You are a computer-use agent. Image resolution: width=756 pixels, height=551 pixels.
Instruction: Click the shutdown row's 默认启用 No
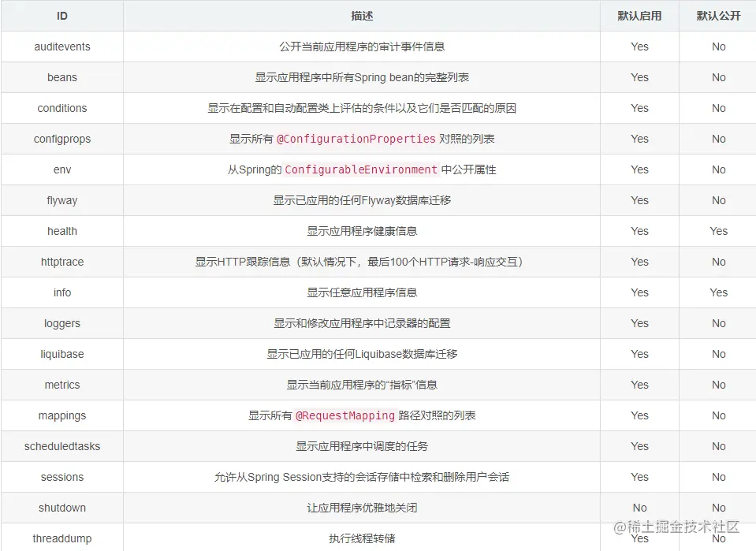click(639, 508)
